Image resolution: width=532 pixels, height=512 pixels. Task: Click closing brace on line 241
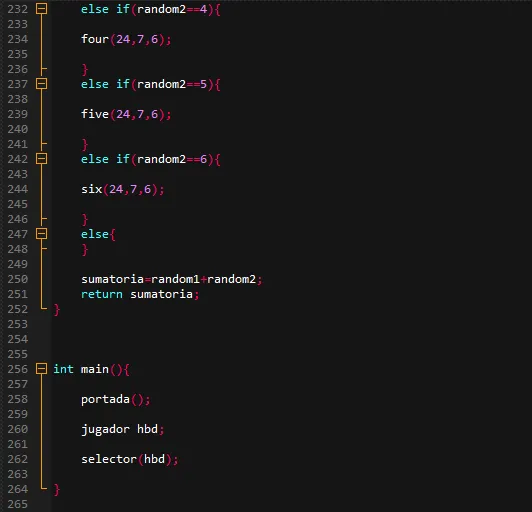[x=85, y=145]
